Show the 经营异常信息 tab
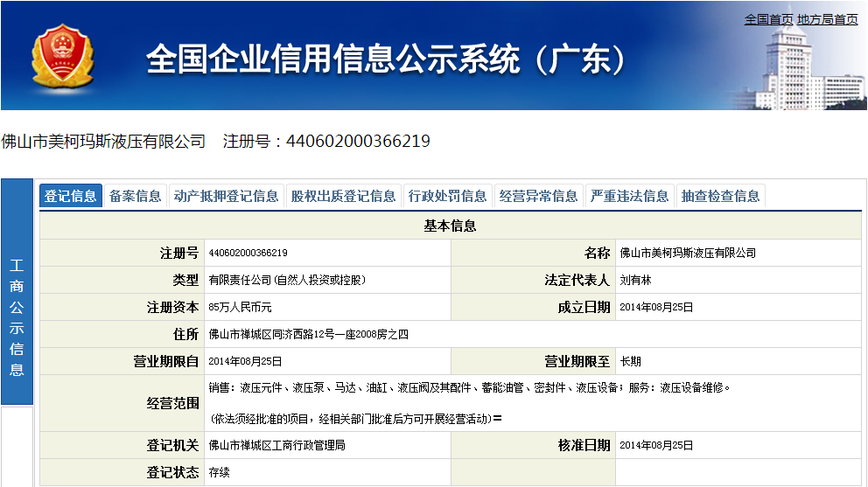This screenshot has width=868, height=487. (539, 196)
